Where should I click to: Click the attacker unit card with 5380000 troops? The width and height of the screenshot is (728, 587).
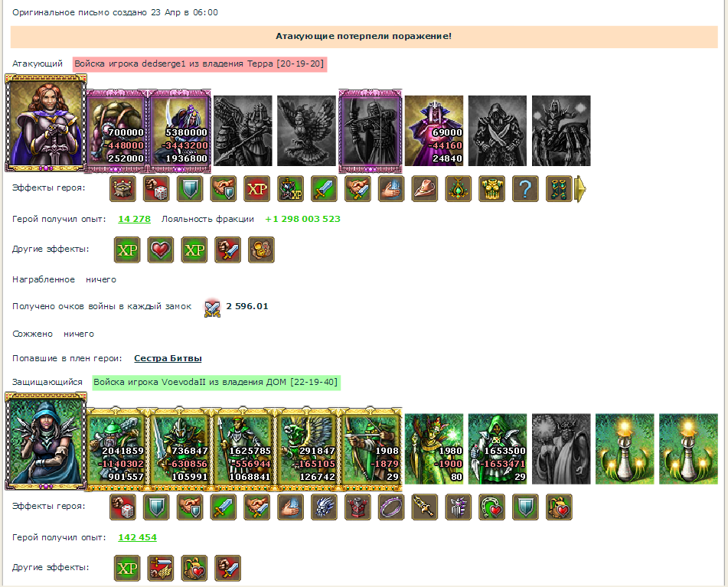pos(180,132)
